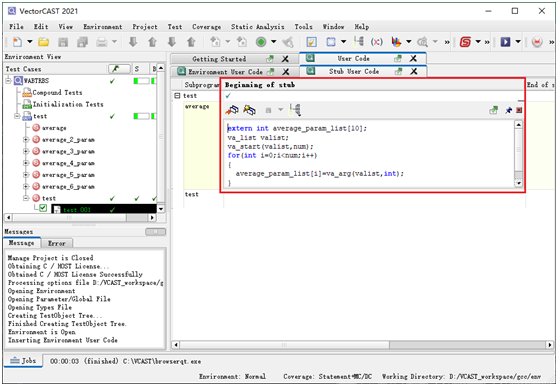Click the blue pin icon in stub editor
The width and height of the screenshot is (558, 386).
point(508,111)
